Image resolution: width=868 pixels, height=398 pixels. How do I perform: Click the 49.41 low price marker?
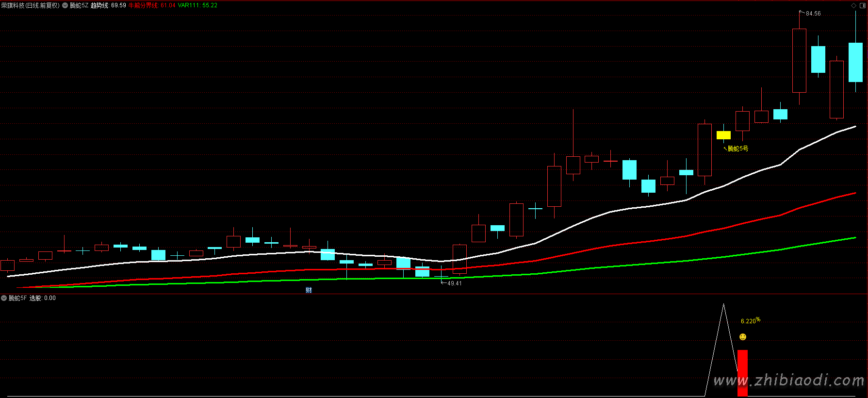point(454,283)
